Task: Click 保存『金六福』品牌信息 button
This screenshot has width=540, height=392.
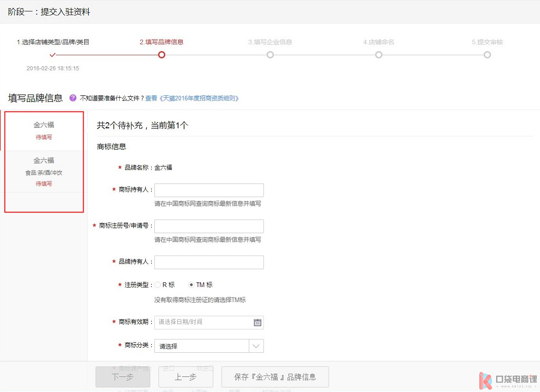Action: [275, 377]
